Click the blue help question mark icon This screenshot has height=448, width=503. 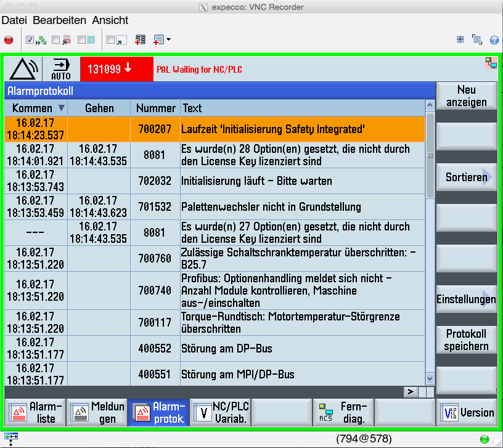pyautogui.click(x=494, y=40)
